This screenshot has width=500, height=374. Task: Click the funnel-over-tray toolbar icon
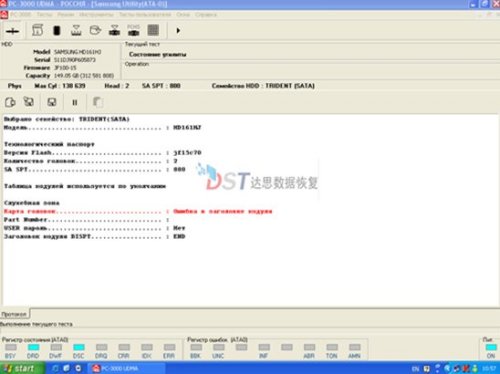coord(76,30)
